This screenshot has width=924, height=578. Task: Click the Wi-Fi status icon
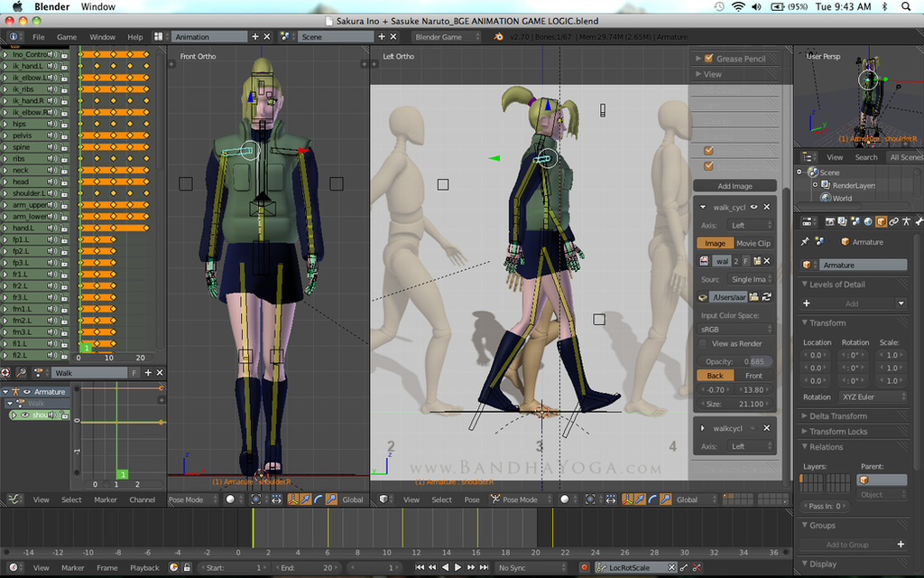tap(738, 6)
